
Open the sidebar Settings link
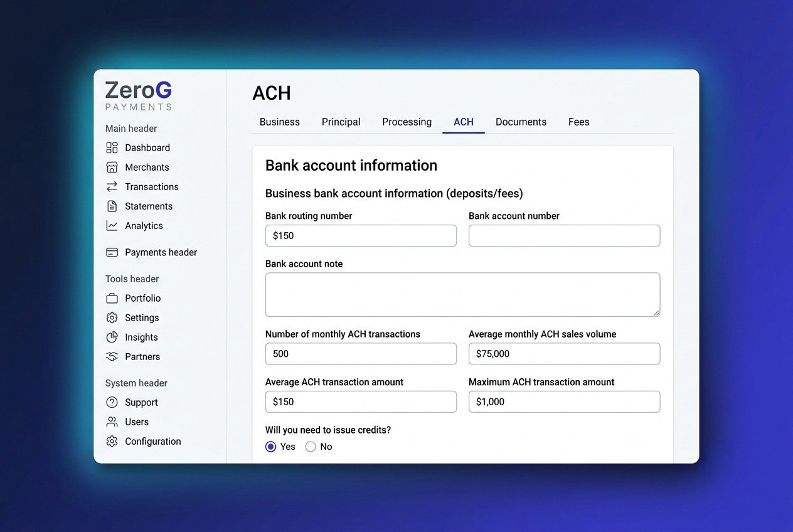(x=142, y=317)
